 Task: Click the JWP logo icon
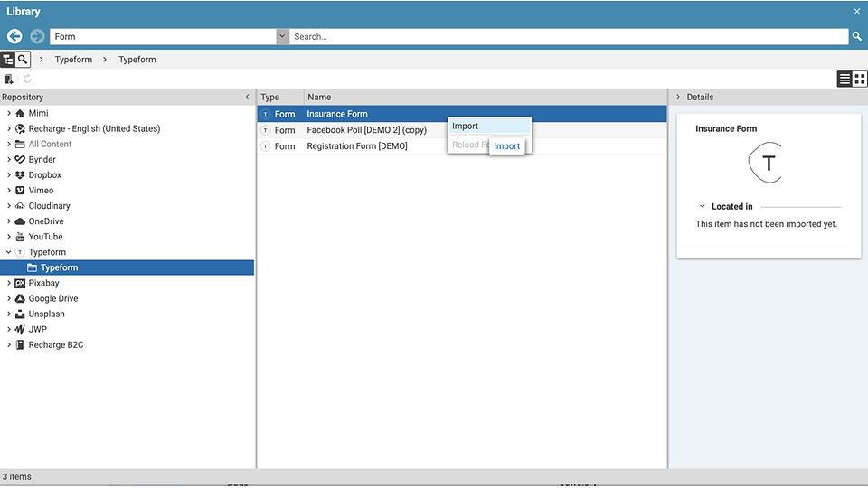coord(20,329)
